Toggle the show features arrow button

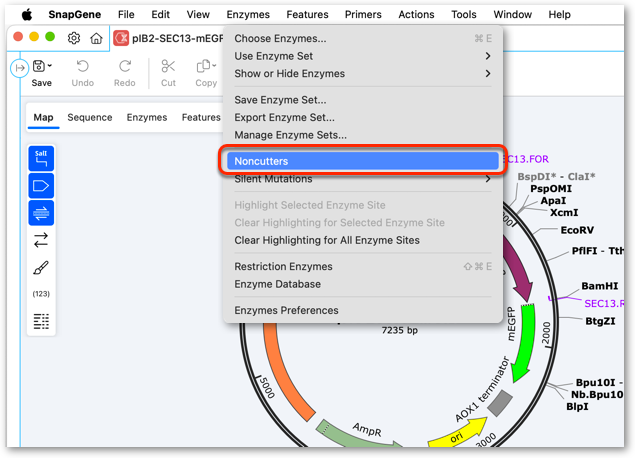click(41, 186)
